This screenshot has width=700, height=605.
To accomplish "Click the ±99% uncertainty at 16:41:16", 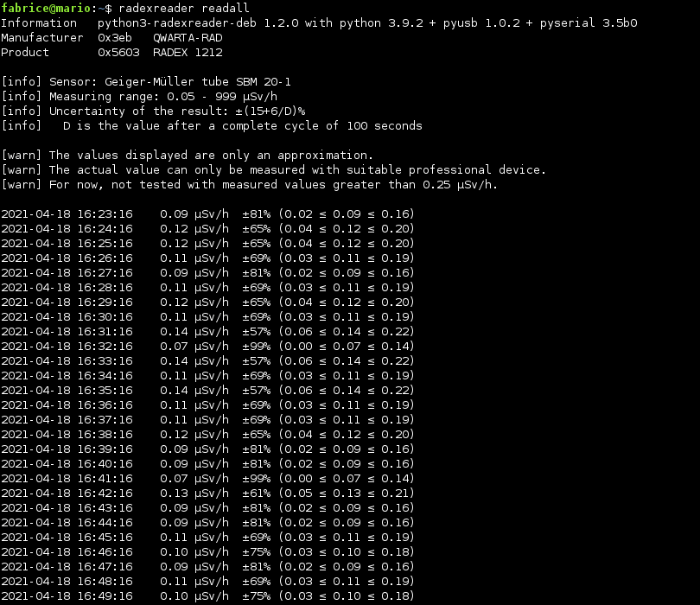I will click(x=256, y=478).
